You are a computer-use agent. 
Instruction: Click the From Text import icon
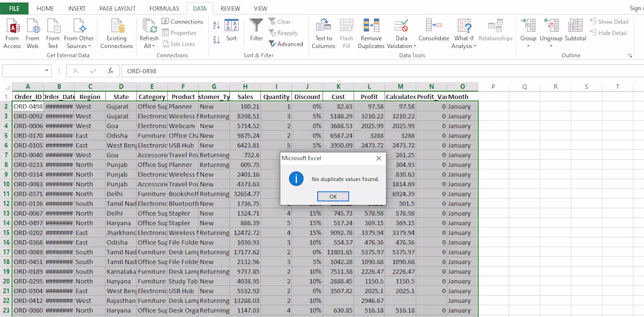coord(53,34)
